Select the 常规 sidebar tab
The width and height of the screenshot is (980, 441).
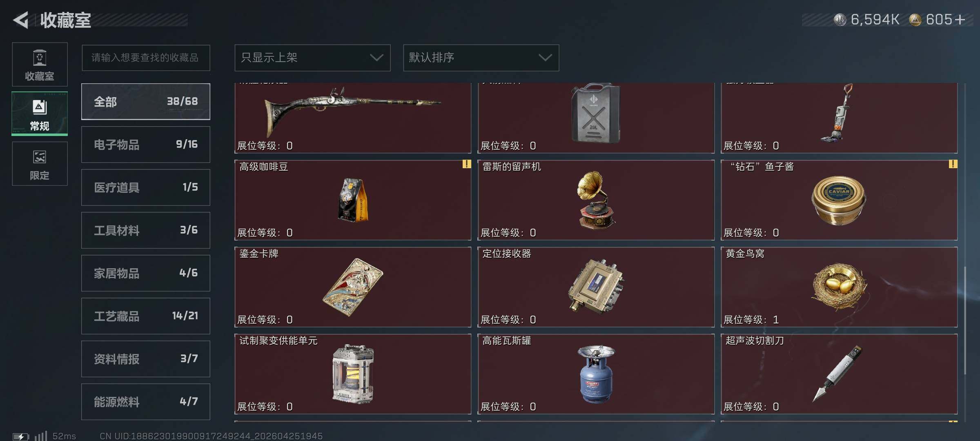pyautogui.click(x=40, y=114)
